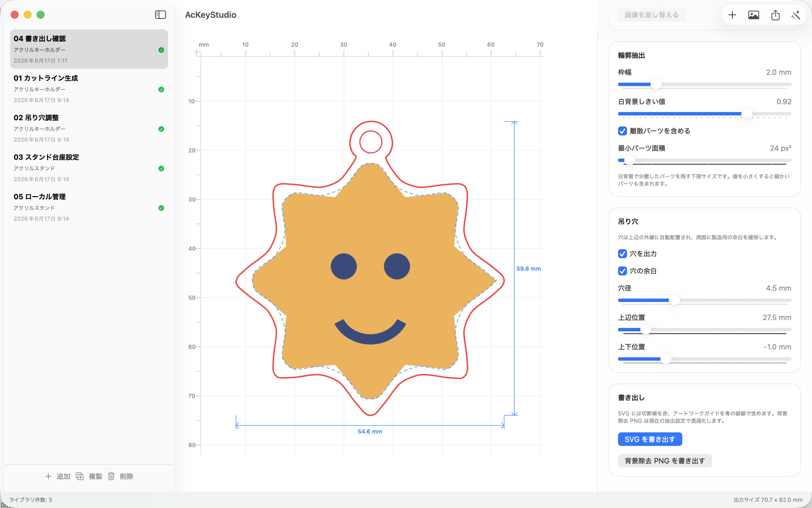Click green status check for 02 吊り穴調整

click(x=161, y=129)
